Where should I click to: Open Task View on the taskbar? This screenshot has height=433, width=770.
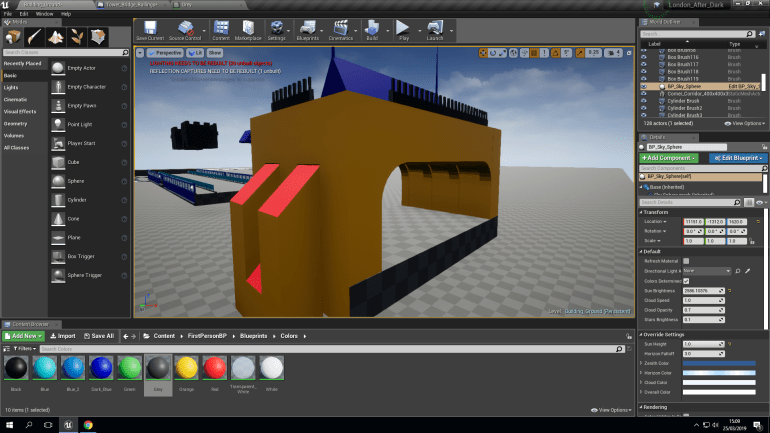coord(48,425)
